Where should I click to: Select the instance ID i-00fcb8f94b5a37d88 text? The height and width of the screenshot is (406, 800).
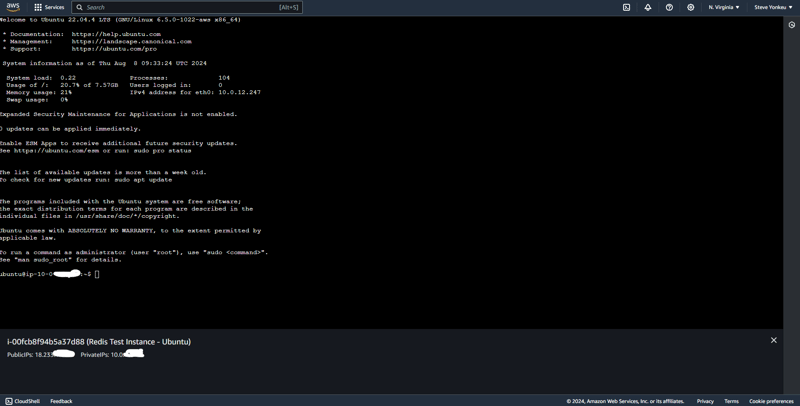click(45, 342)
